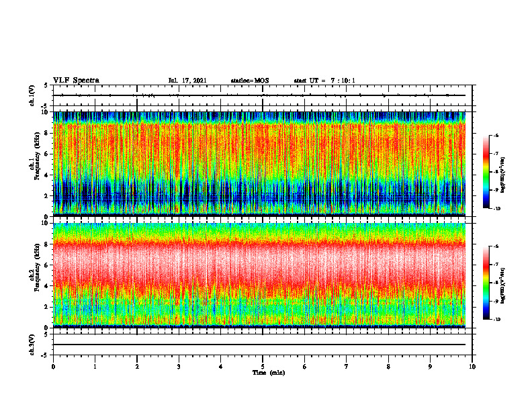Click the "ch.3(V)" vertical axis label
532x411 pixels.
click(x=32, y=345)
